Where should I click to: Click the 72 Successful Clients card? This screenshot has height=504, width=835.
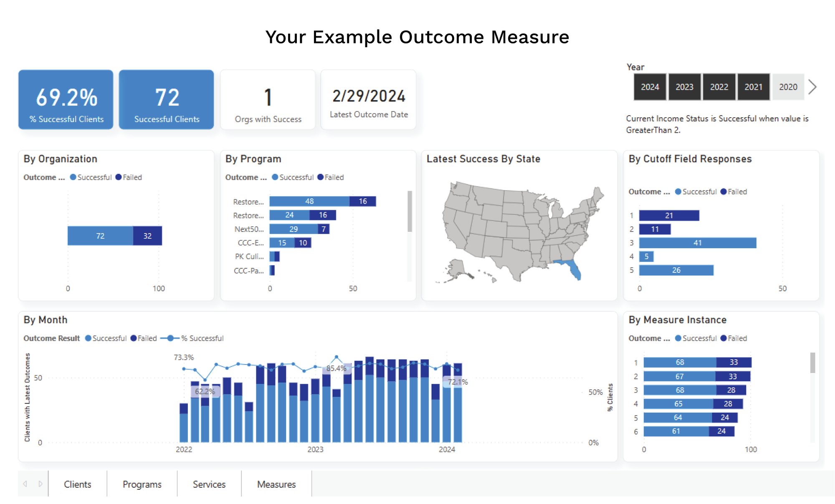click(167, 99)
